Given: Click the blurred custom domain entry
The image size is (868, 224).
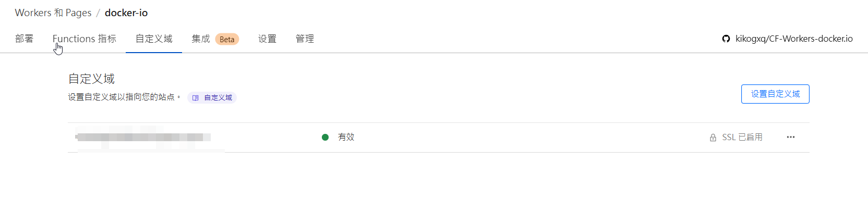Looking at the screenshot, I should pos(143,137).
